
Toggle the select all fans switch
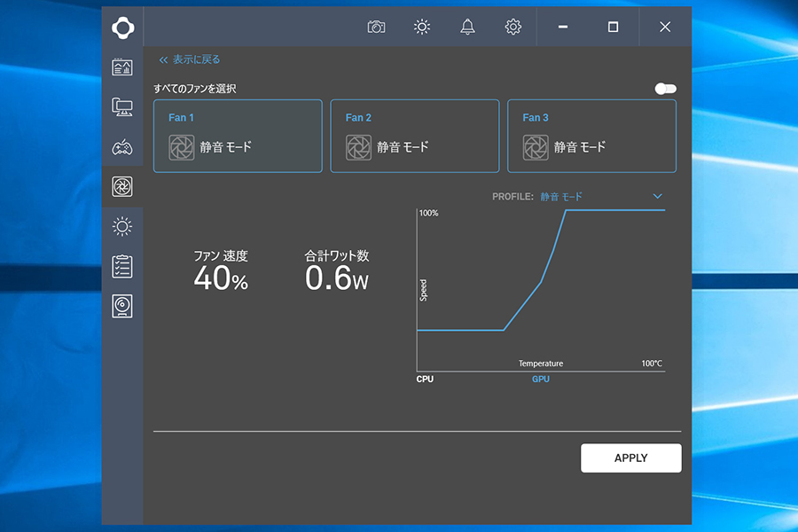(665, 89)
